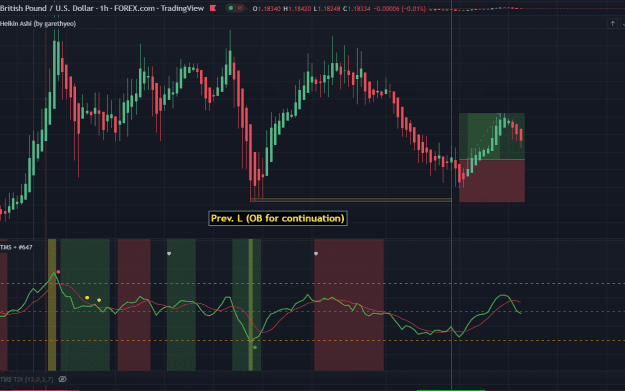625x391 pixels.
Task: Click the H 1.18420 high value
Action: [x=297, y=8]
